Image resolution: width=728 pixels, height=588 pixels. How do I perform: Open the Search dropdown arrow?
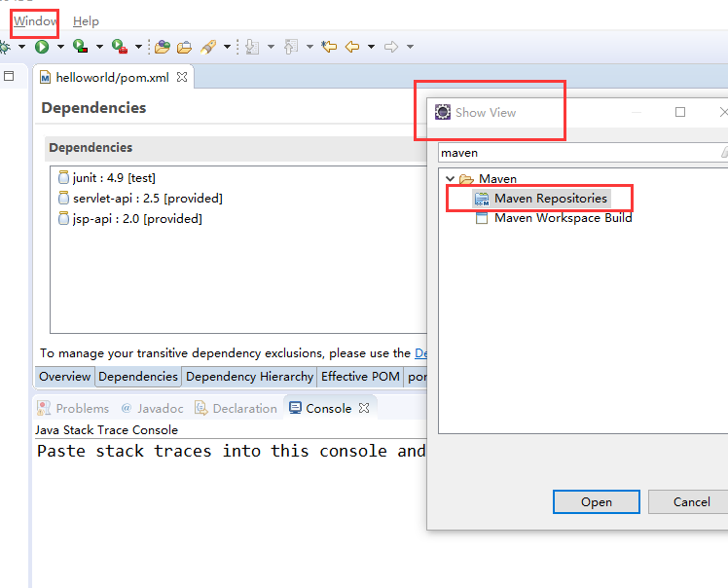coord(227,47)
